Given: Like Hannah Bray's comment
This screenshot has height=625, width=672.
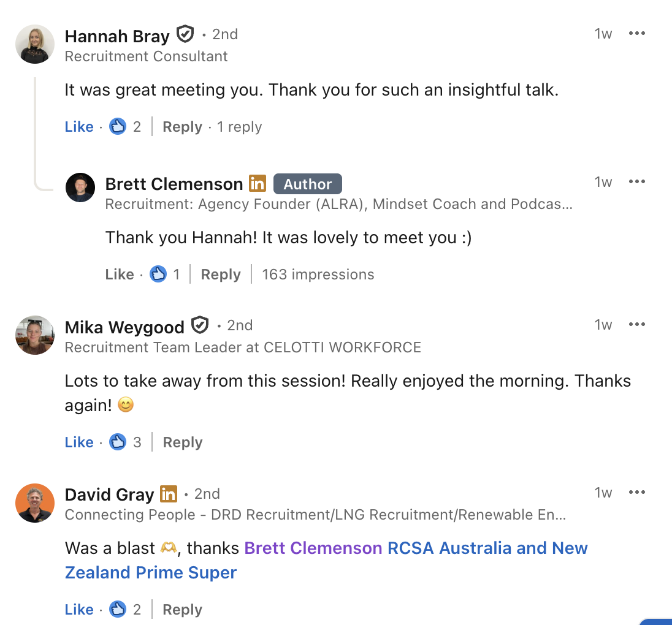Looking at the screenshot, I should (79, 127).
